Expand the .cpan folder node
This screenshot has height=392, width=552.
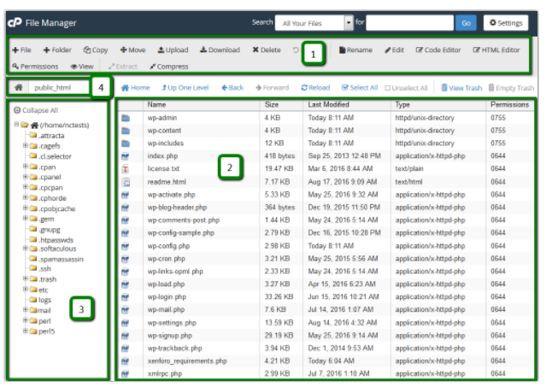[x=26, y=166]
